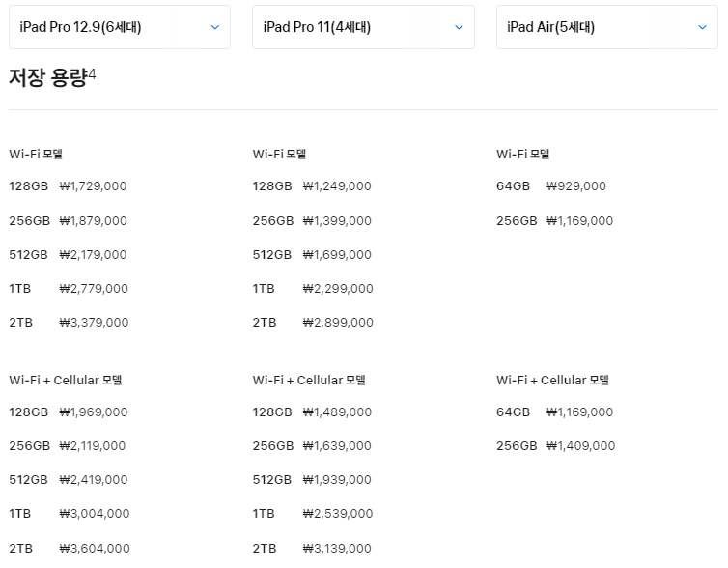Click 256GB label beside ₩1,409,000
728x568 pixels.
click(x=517, y=446)
